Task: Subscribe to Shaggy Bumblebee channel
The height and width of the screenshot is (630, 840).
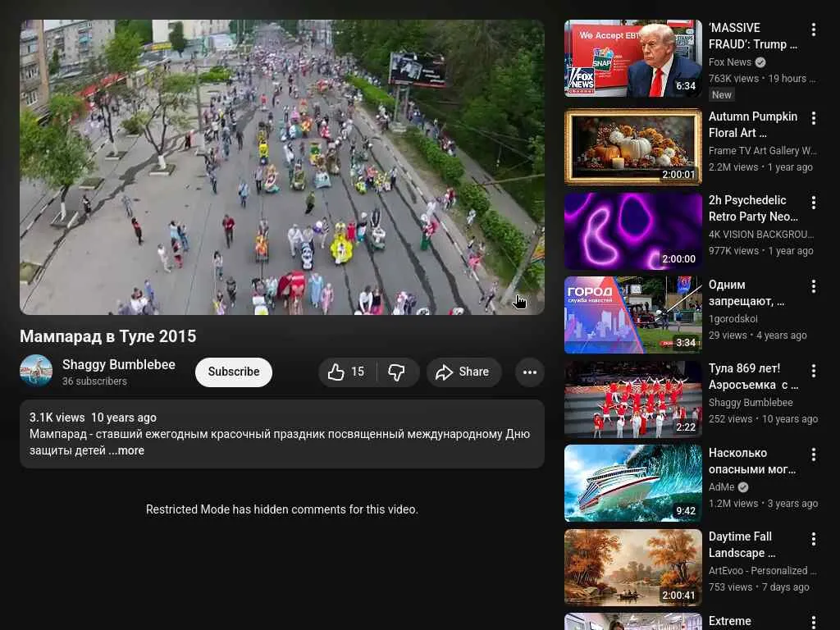Action: coord(234,372)
